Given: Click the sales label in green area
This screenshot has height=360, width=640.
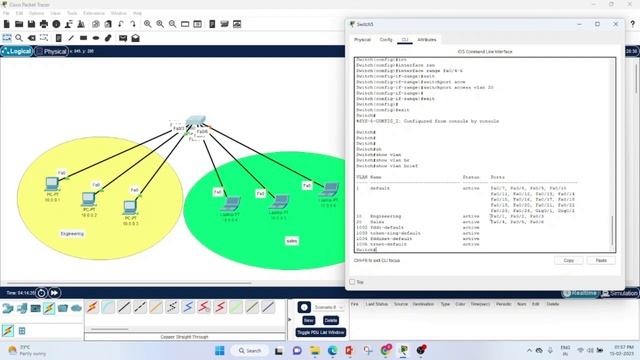Looking at the screenshot, I should [291, 241].
